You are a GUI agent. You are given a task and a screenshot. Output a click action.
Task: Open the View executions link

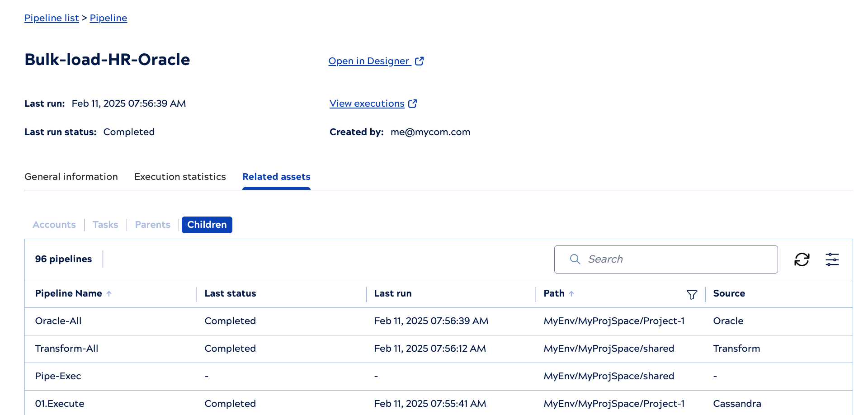pos(367,104)
